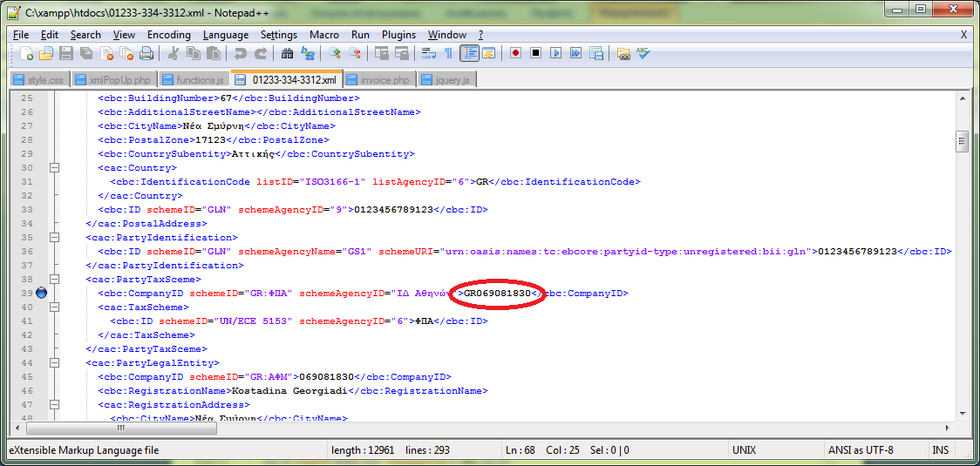Open the File menu
The image size is (980, 466).
point(21,35)
